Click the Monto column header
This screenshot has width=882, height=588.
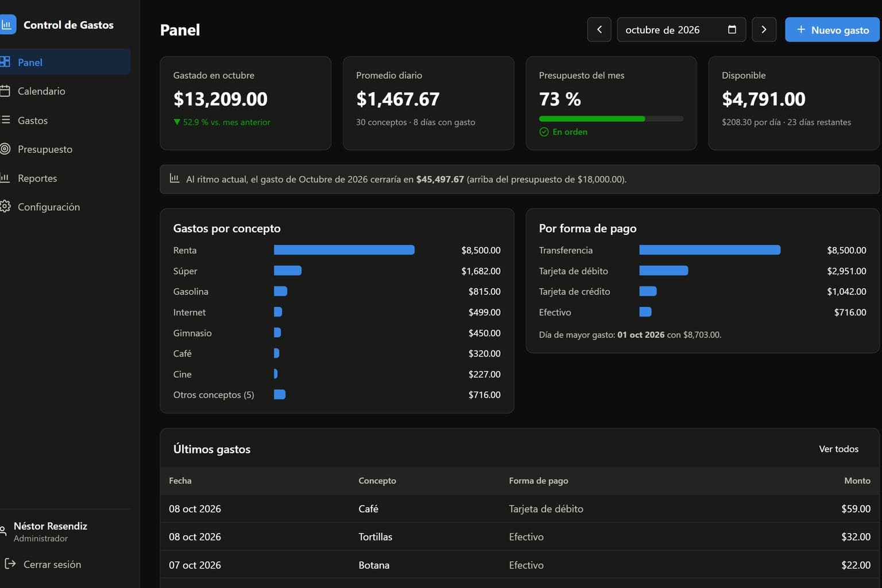point(857,481)
